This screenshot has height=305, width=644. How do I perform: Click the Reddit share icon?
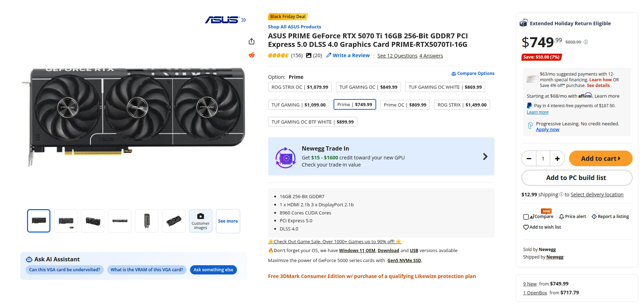click(x=251, y=55)
